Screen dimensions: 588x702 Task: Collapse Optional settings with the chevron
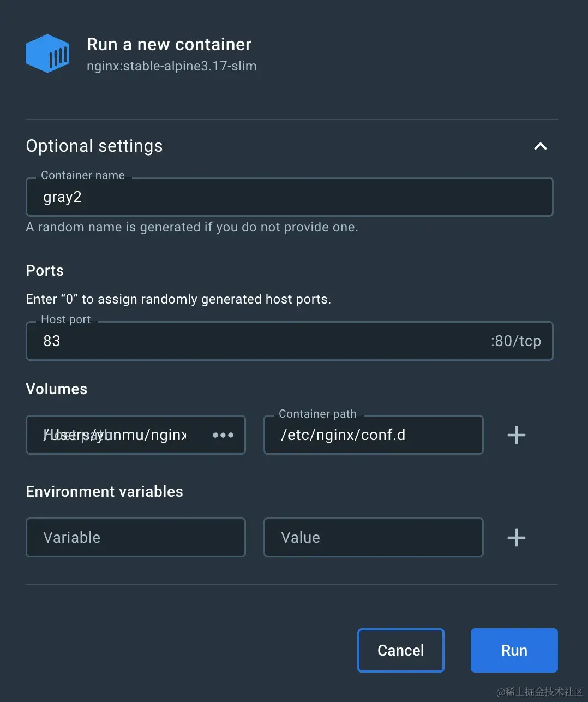[x=540, y=146]
